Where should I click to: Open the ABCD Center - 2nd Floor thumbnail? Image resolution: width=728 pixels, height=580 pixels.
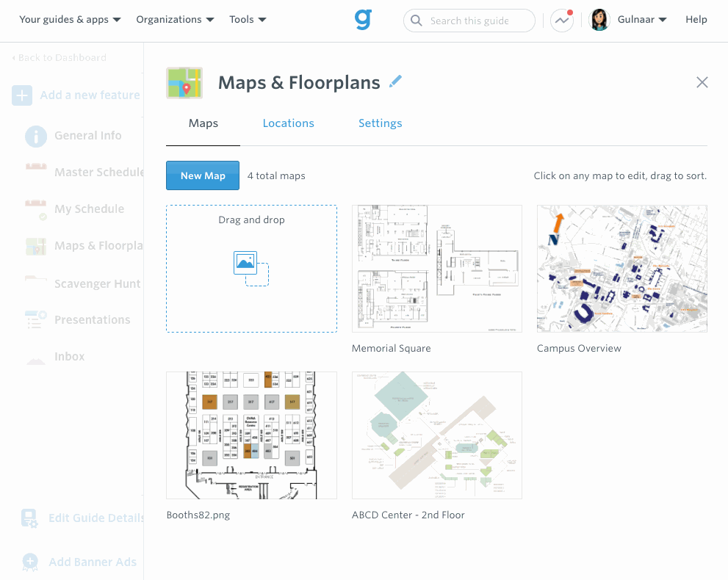[x=437, y=435]
